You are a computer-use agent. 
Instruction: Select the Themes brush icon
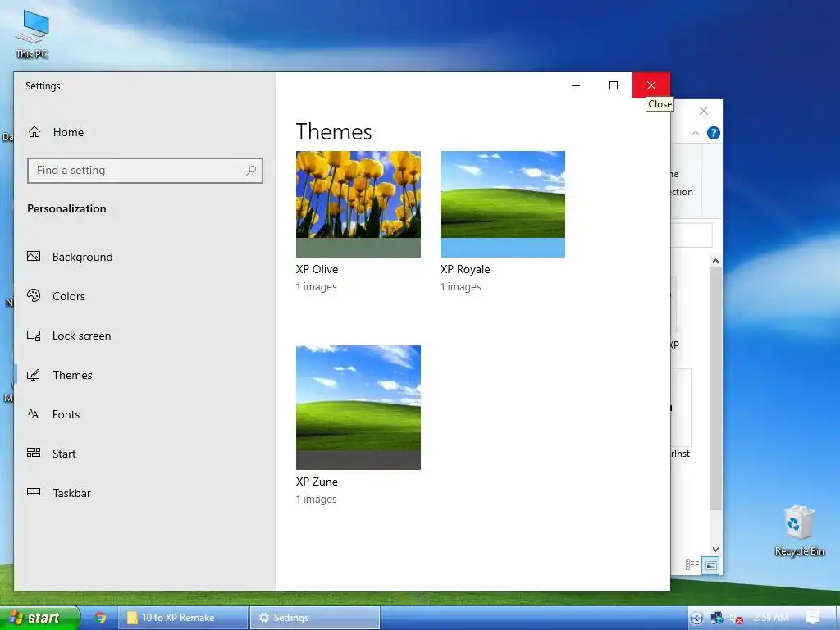(34, 375)
